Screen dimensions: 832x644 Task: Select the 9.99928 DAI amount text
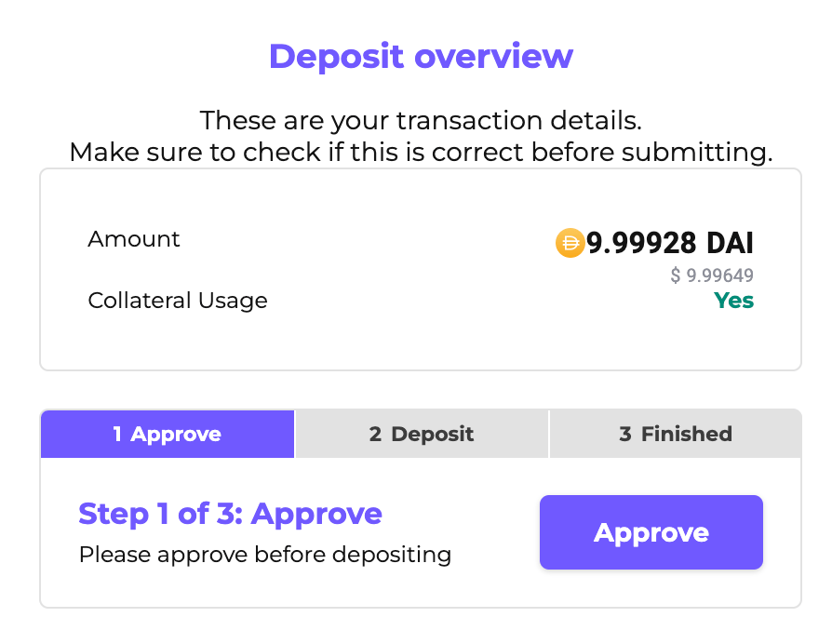point(670,243)
